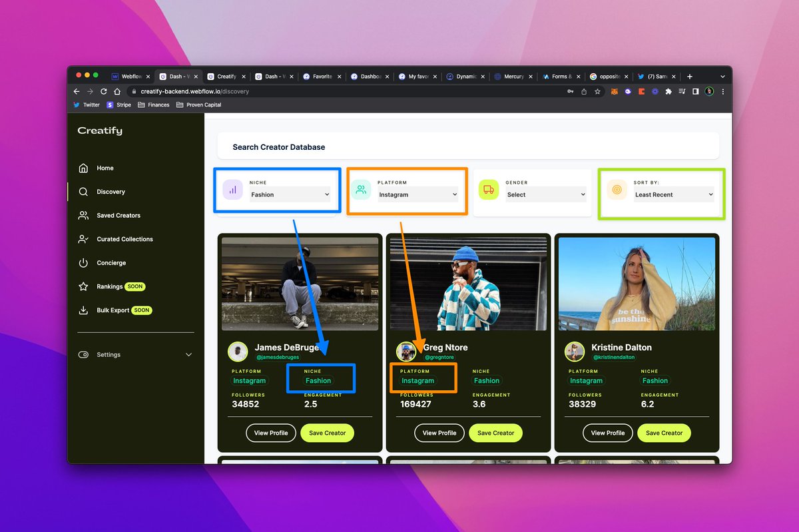Click the password key icon in address bar
The image size is (799, 532).
pyautogui.click(x=571, y=91)
